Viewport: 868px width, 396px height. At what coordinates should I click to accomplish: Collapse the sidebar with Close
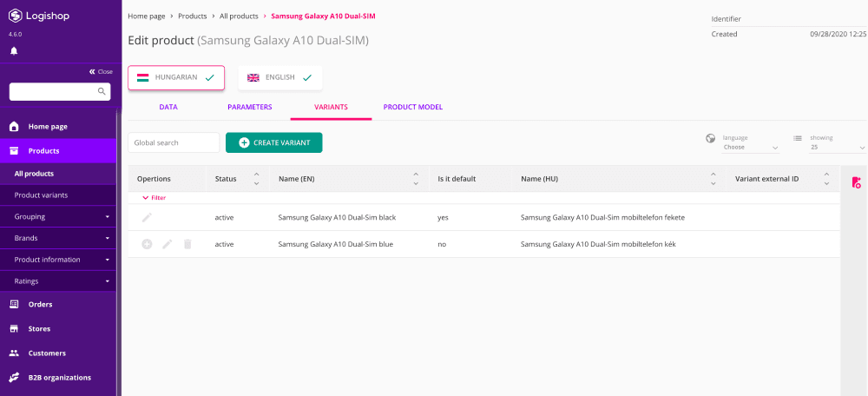point(101,72)
